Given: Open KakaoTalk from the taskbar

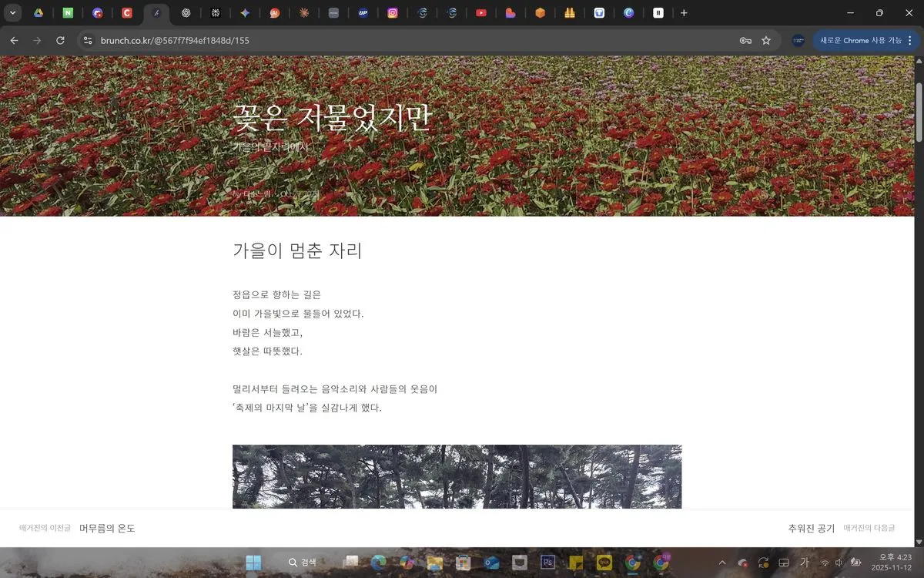Looking at the screenshot, I should 604,563.
